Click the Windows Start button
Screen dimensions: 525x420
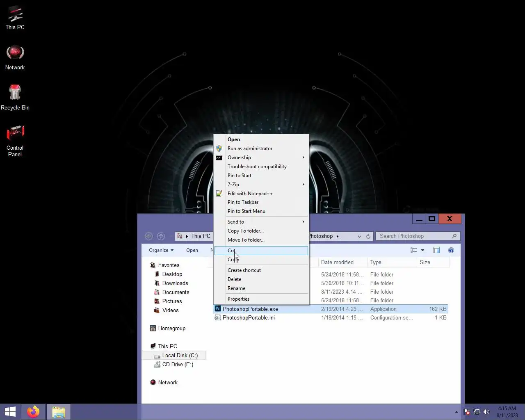click(x=10, y=411)
